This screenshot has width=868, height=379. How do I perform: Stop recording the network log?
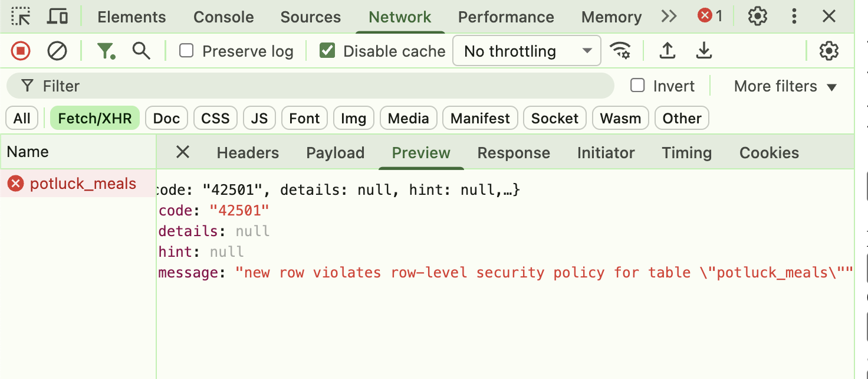pyautogui.click(x=20, y=51)
